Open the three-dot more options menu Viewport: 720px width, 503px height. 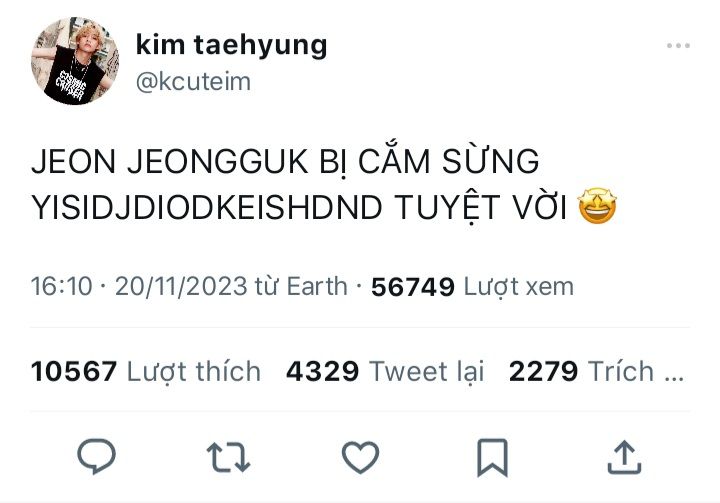tap(678, 45)
